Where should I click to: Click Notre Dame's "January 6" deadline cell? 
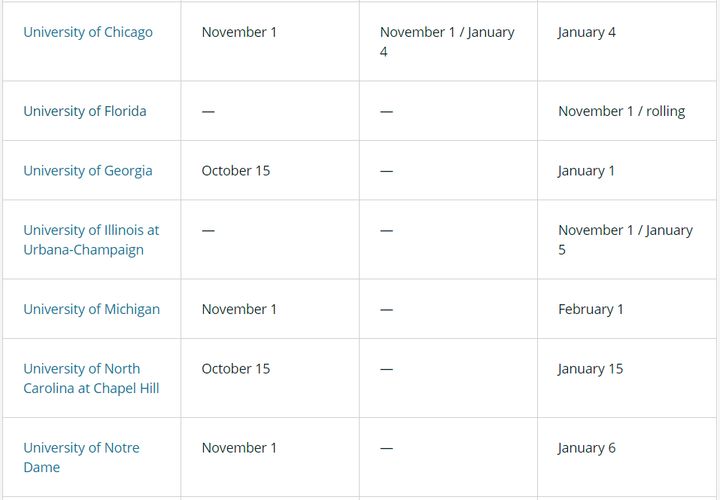tap(587, 447)
